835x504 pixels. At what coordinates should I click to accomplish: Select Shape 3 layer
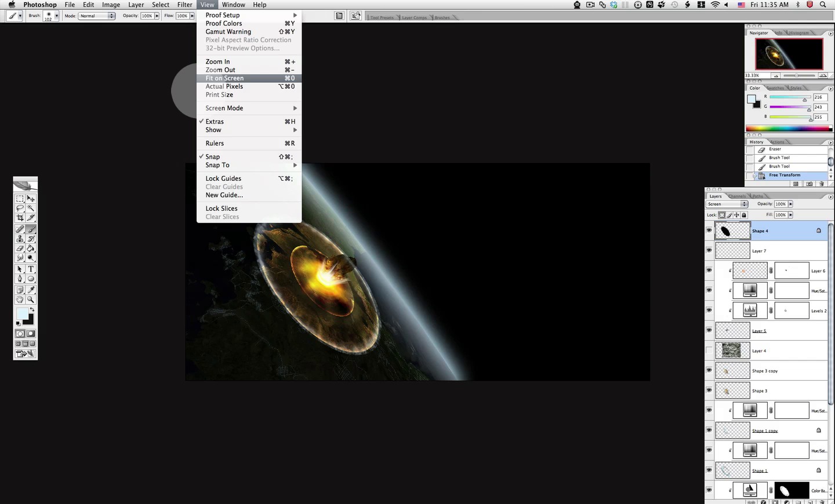pos(771,390)
